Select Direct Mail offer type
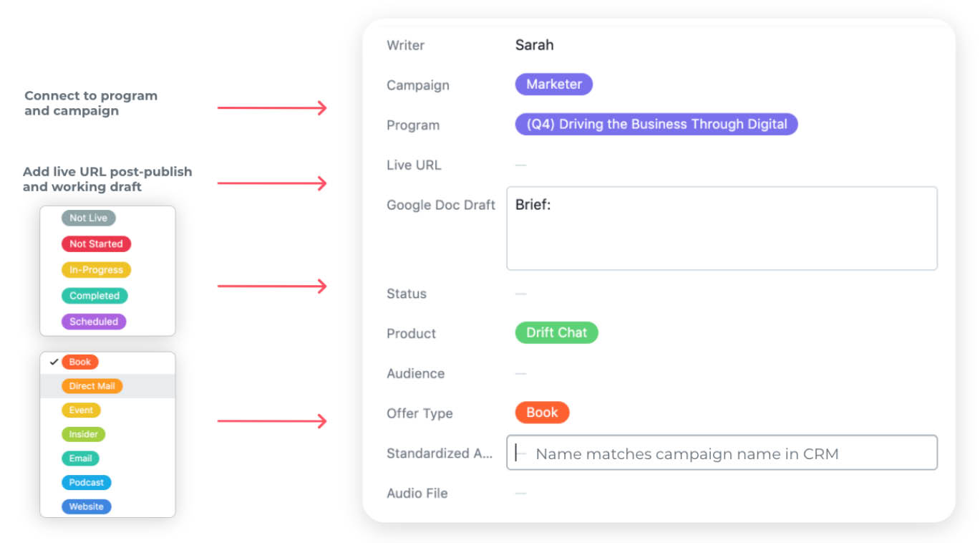Screen dimensions: 980x543 tap(92, 386)
